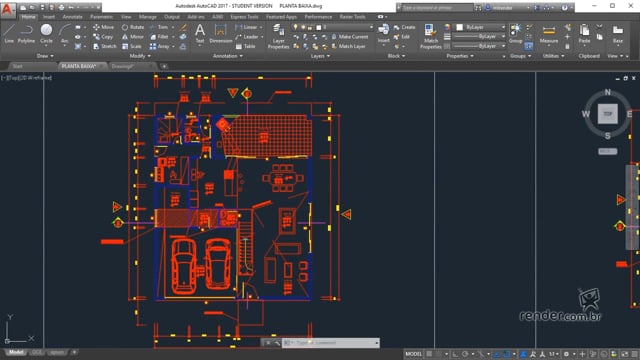640x360 pixels.
Task: Open the Measure tool
Action: pyautogui.click(x=549, y=33)
